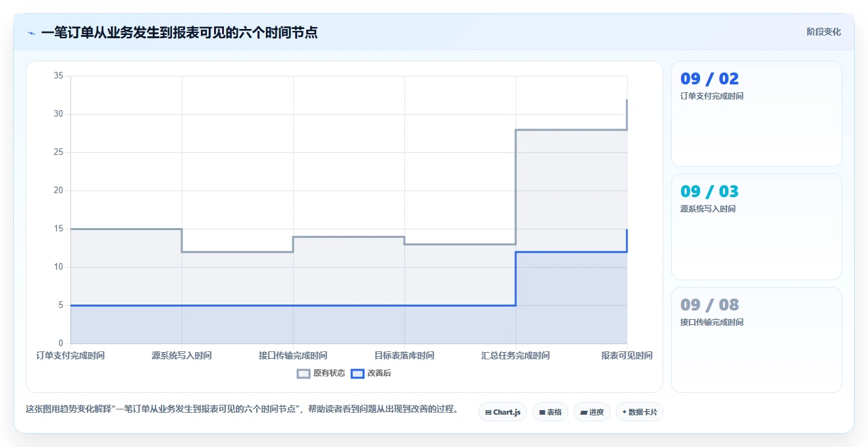Toggle the 改善后 legend swatch
The height and width of the screenshot is (447, 868).
tap(358, 373)
